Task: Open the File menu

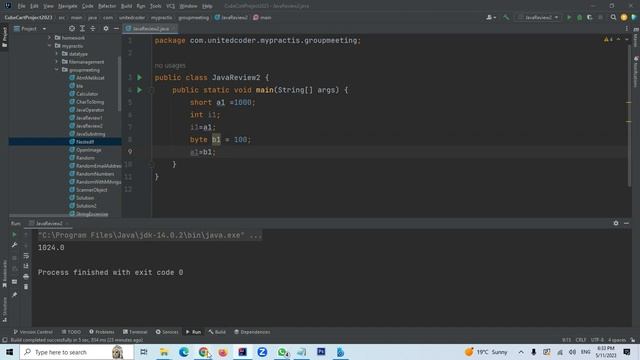Action: coord(21,6)
